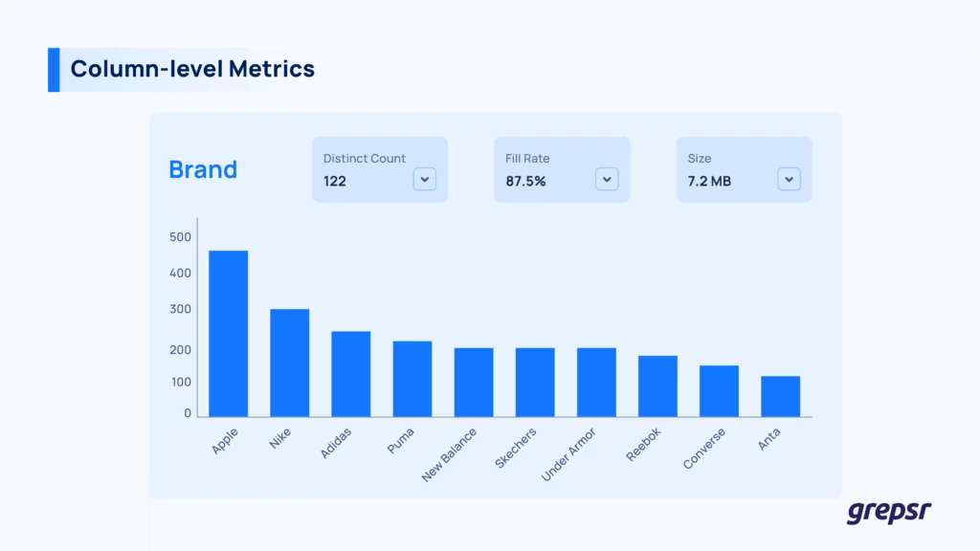980x551 pixels.
Task: Click the Fill Rate label
Action: point(527,159)
